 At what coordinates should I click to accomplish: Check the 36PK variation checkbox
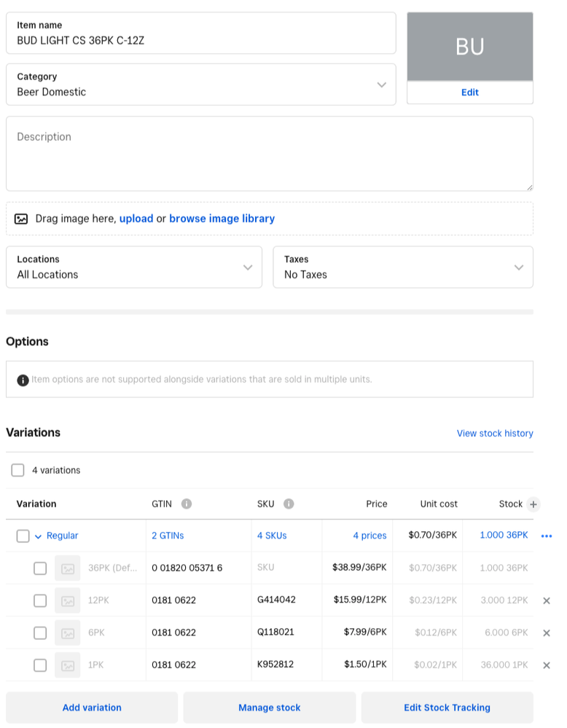(40, 568)
